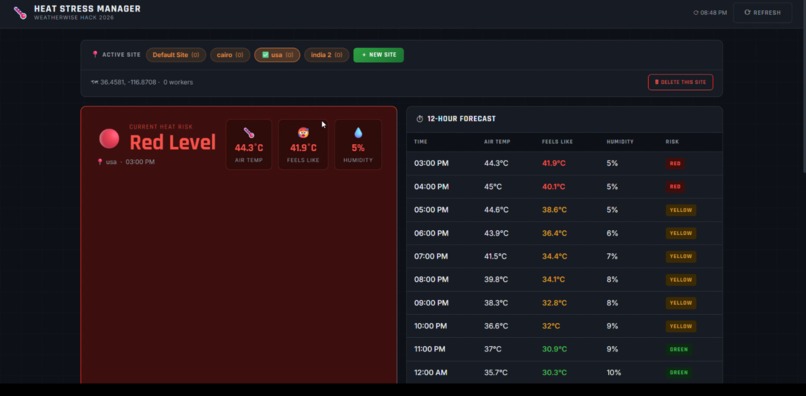Click the hot face icon in Feels Like card

(x=303, y=133)
